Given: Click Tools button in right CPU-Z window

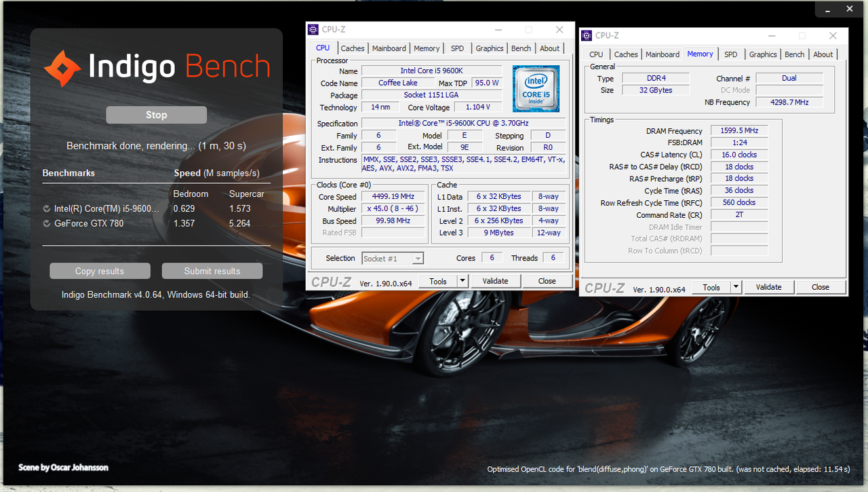Looking at the screenshot, I should (x=711, y=287).
